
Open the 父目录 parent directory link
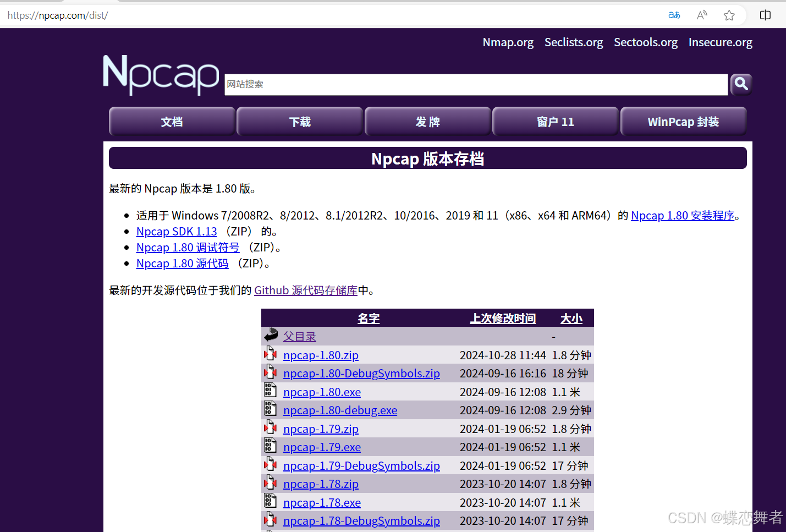[300, 337]
